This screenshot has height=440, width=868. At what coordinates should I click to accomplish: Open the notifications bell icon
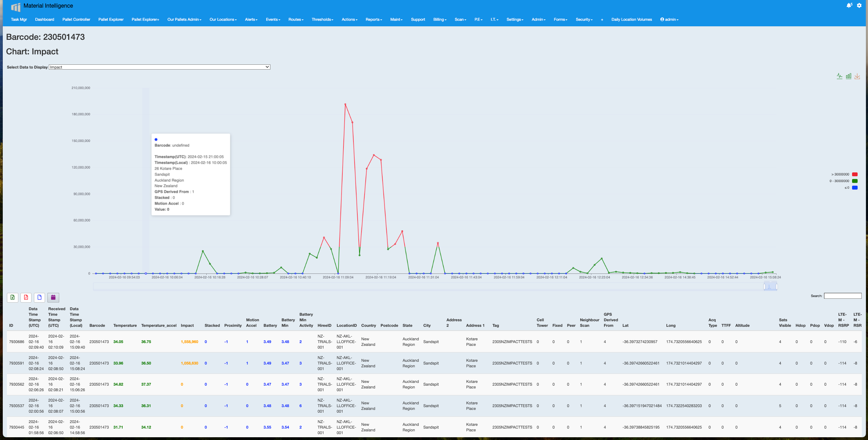coord(849,5)
